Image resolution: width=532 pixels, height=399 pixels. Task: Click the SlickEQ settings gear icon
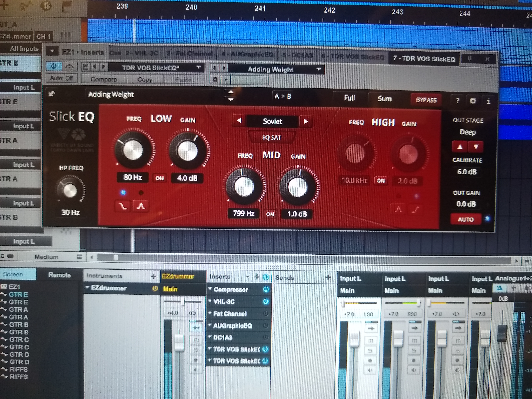click(473, 101)
